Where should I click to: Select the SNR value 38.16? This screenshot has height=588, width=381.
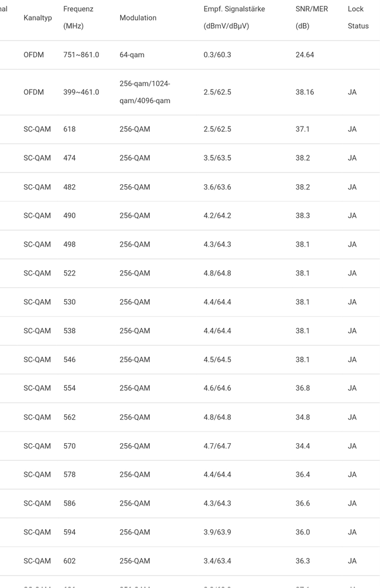[304, 92]
